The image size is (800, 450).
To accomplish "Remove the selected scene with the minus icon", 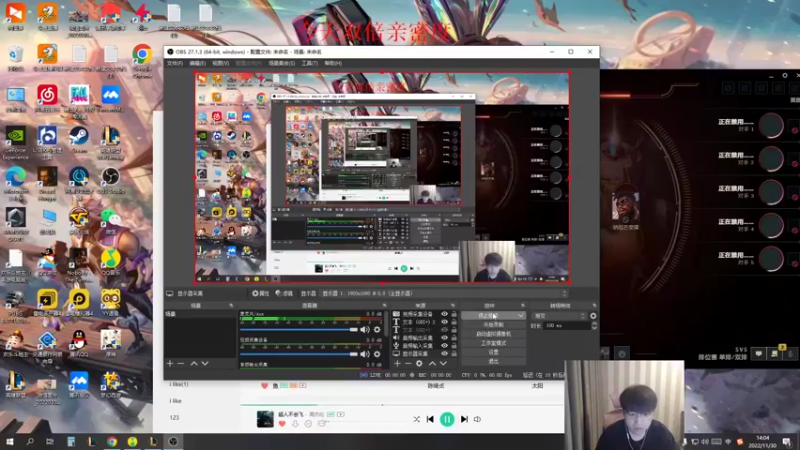I will 181,363.
